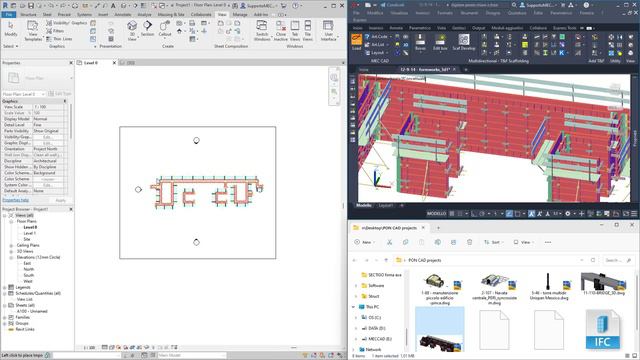Click the top elevation marker in drawing
Image resolution: width=640 pixels, height=360 pixels.
click(196, 140)
